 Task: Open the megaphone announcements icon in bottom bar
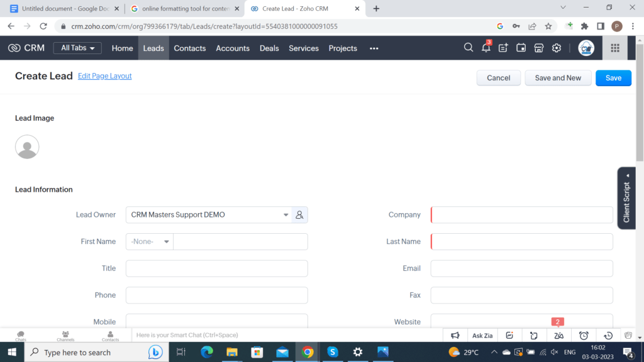(x=455, y=335)
